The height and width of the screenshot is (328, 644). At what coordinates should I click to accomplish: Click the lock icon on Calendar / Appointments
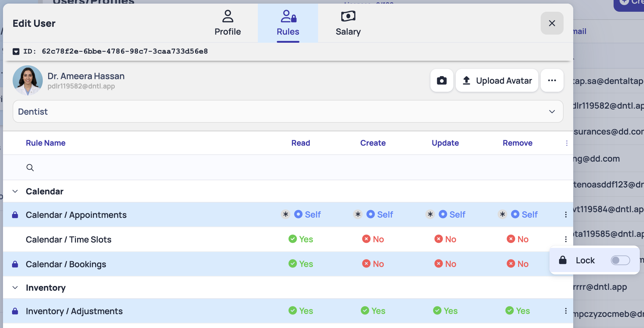pos(15,215)
